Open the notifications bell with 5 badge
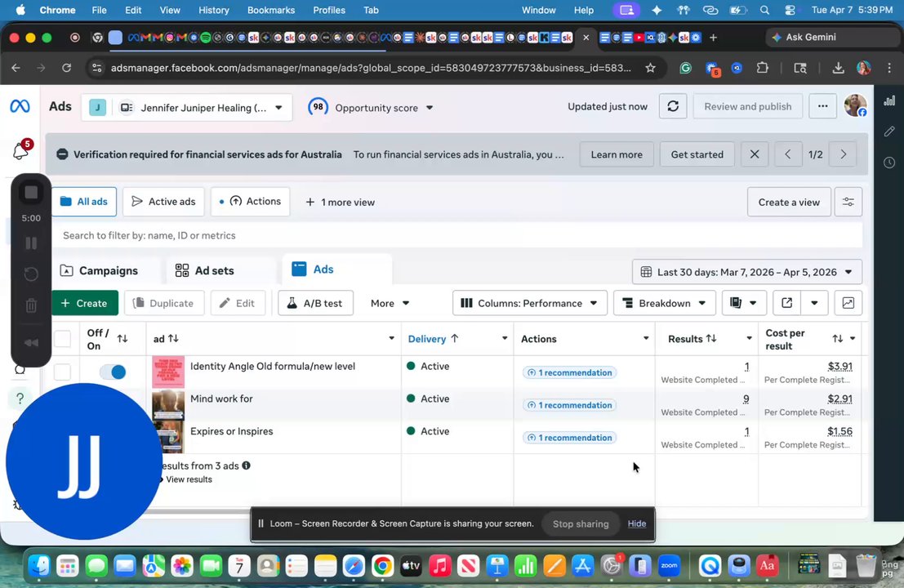Viewport: 904px width, 588px height. click(21, 150)
